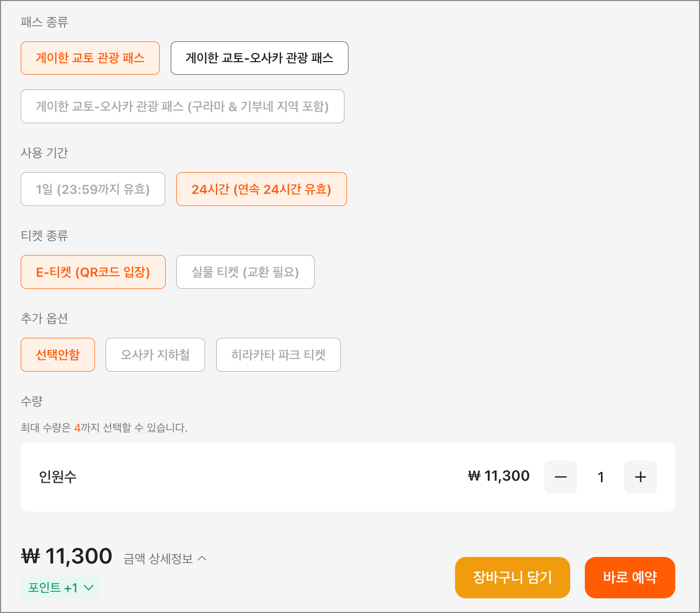Click the quantity value 1 field
700x613 pixels.
601,477
